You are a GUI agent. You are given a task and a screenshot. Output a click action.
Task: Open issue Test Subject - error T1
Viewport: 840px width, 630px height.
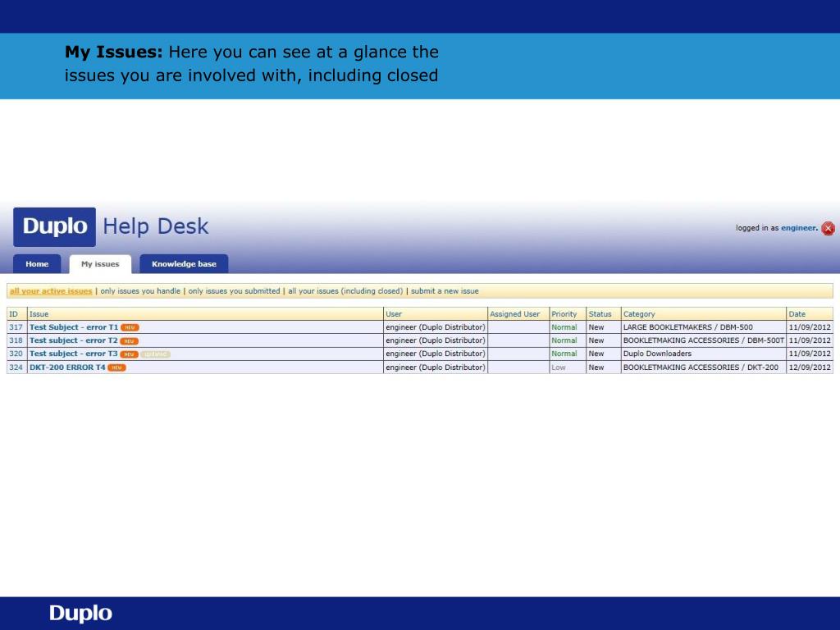click(73, 326)
